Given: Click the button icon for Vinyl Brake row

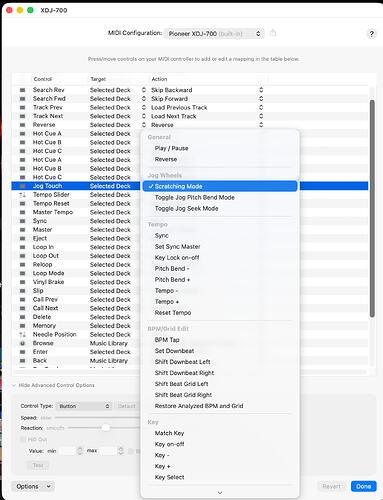Looking at the screenshot, I should (x=22, y=282).
